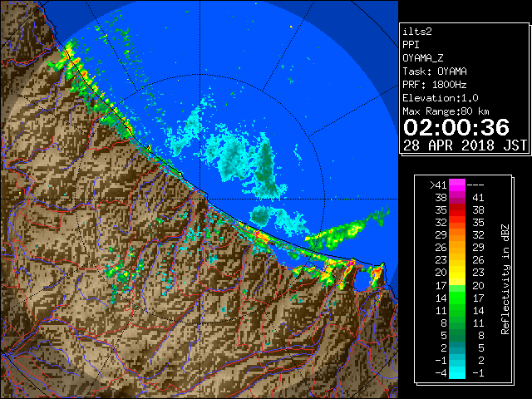Click the 'PRF: 1800Hz' text
532x399 pixels.
point(435,85)
